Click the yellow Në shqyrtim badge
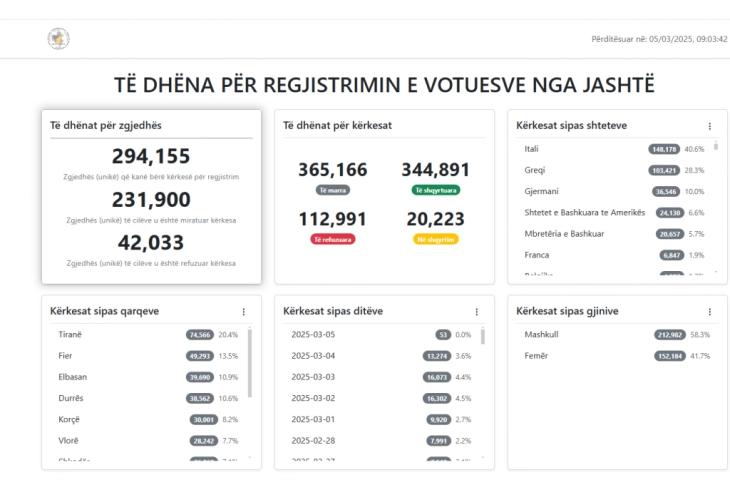Image resolution: width=730 pixels, height=480 pixels. pos(435,239)
